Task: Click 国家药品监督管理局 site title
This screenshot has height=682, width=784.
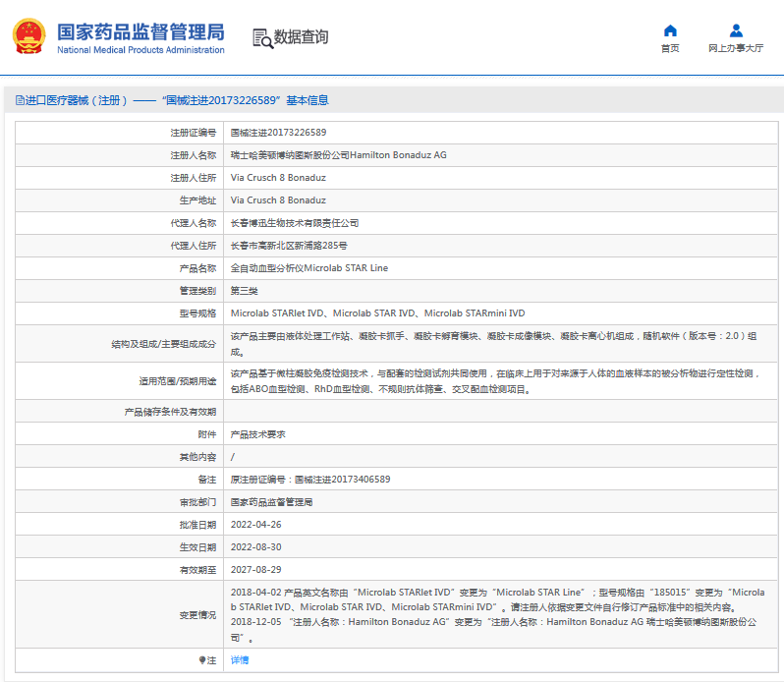Action: pyautogui.click(x=140, y=32)
